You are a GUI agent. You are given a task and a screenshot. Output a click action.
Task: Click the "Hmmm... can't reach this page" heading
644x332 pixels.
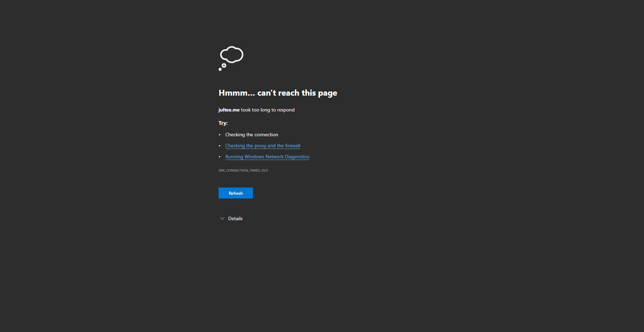278,93
